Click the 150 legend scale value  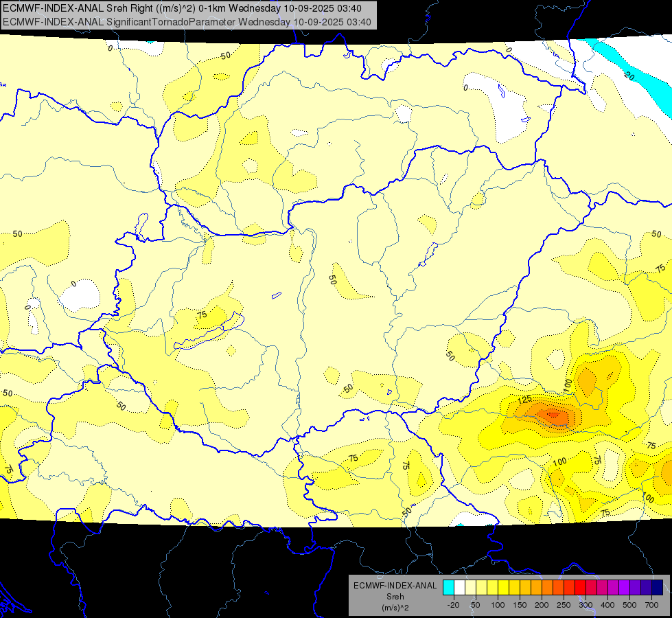pos(520,605)
